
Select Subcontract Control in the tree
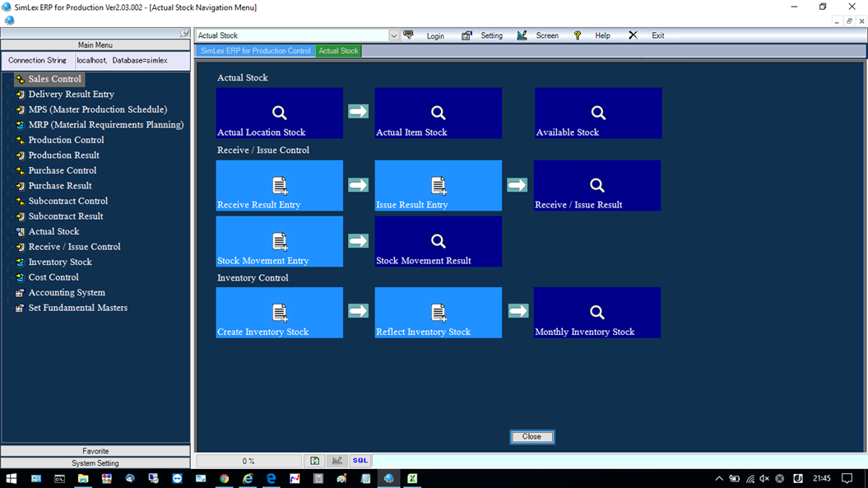point(68,201)
